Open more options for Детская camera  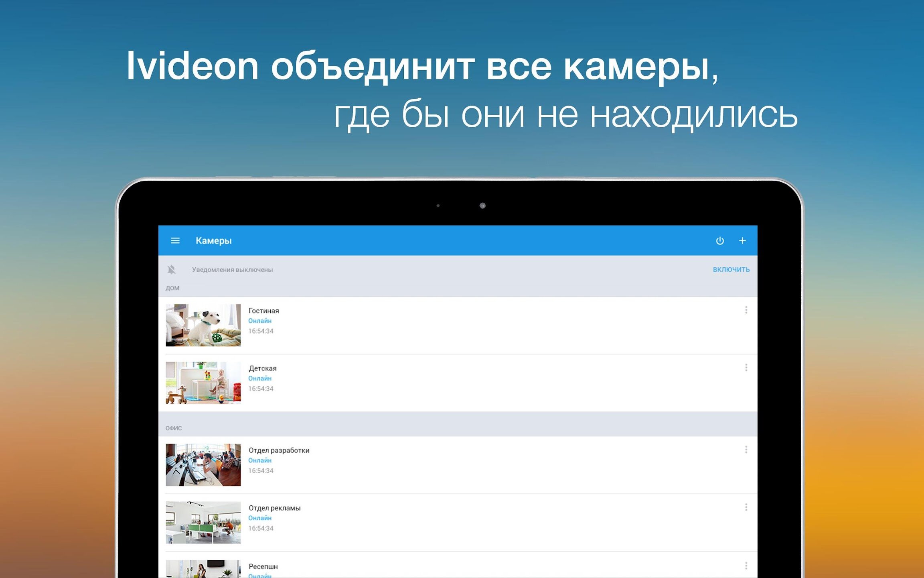click(x=746, y=368)
